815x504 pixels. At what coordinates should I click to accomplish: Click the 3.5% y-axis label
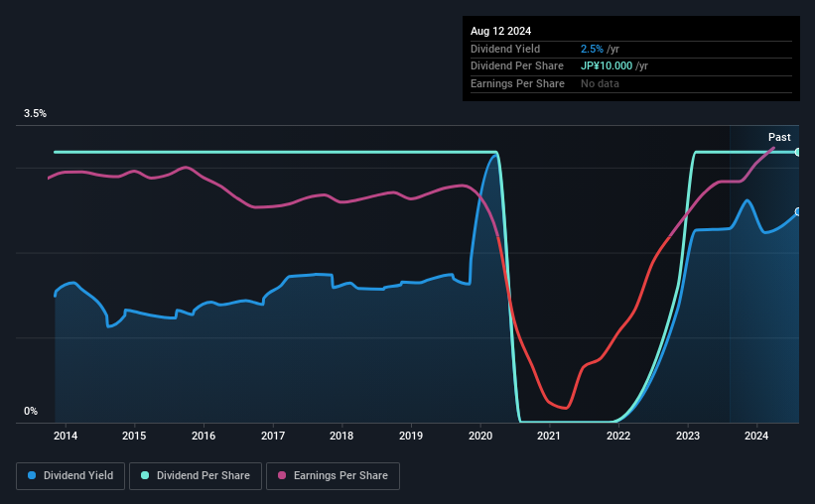click(x=36, y=114)
